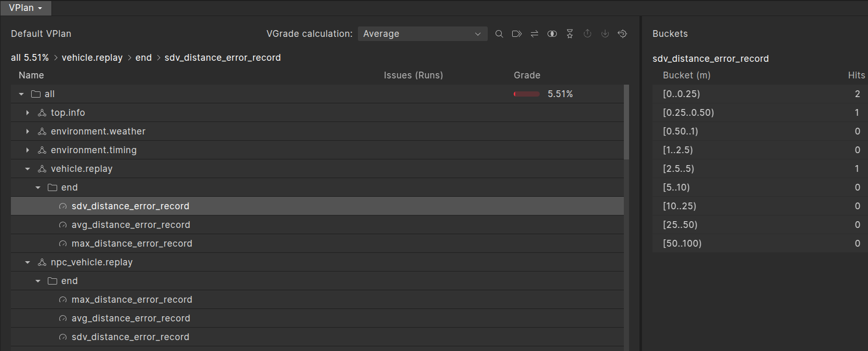Open the VPlan menu dropdown

click(x=25, y=8)
